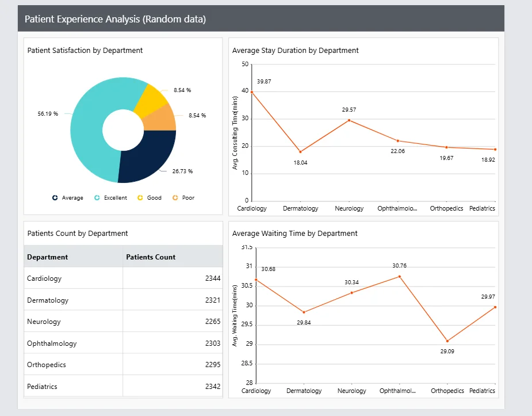Click the 18.92 Pediatrics stay duration point
This screenshot has width=532, height=416.
point(495,149)
